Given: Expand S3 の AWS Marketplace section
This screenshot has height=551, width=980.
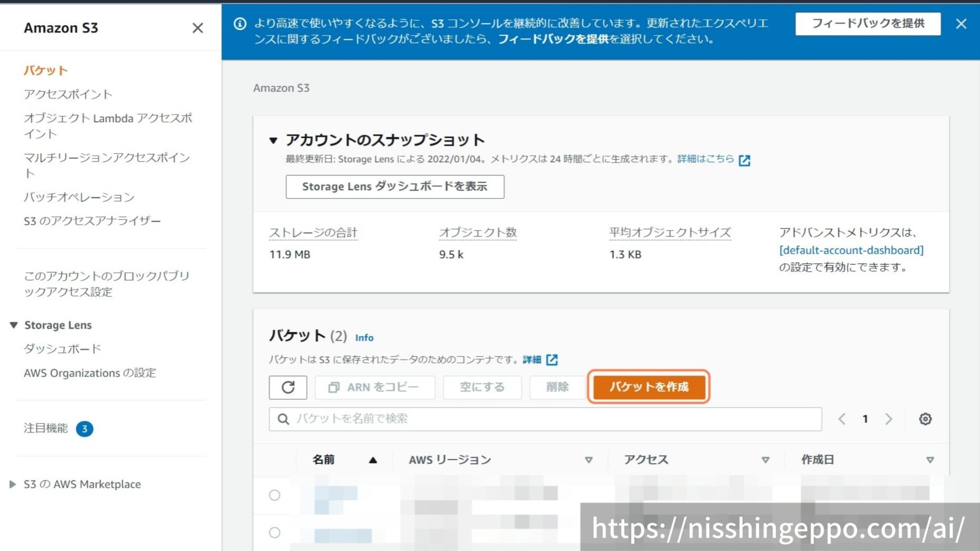Looking at the screenshot, I should pos(13,484).
